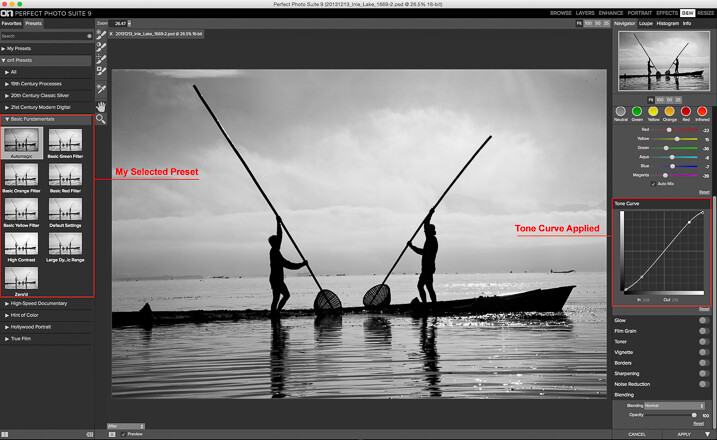This screenshot has height=440, width=717.
Task: Click the A mask view button in bottom bar
Action: (x=112, y=434)
